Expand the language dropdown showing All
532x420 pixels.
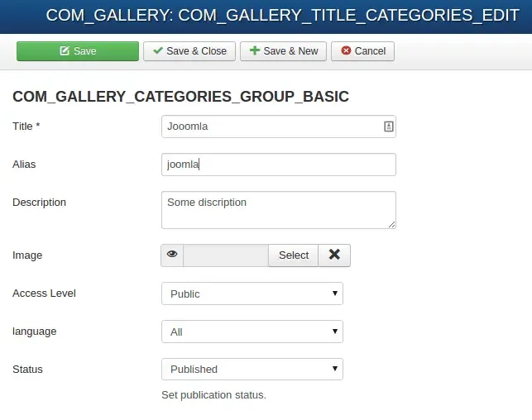pos(252,332)
